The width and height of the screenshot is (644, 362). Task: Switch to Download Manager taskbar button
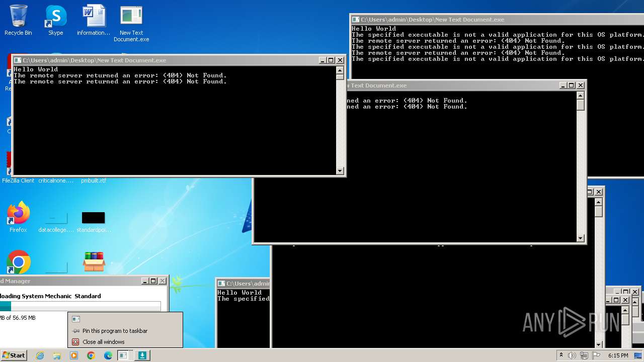click(x=142, y=355)
